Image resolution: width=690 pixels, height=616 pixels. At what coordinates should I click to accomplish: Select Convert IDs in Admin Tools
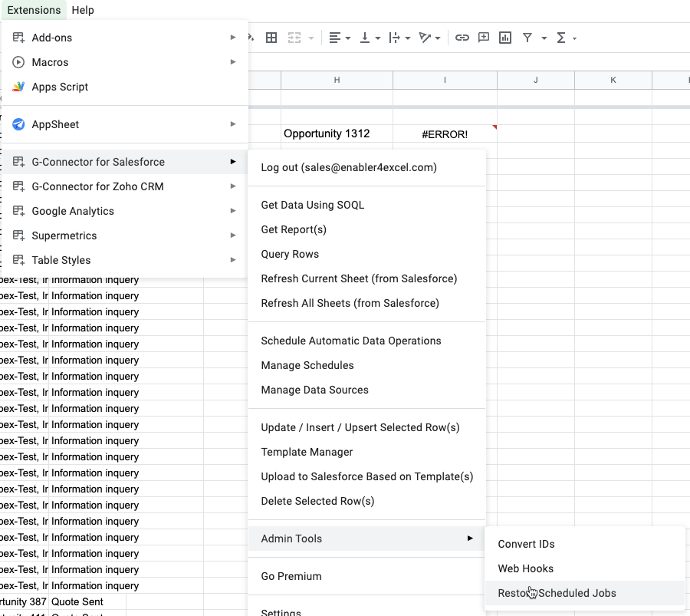pos(585,544)
